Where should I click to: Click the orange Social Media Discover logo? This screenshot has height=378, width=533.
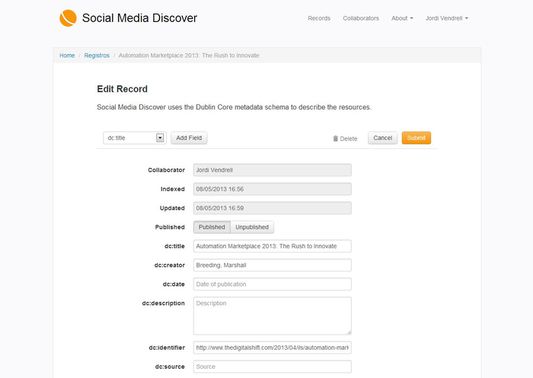click(x=68, y=18)
